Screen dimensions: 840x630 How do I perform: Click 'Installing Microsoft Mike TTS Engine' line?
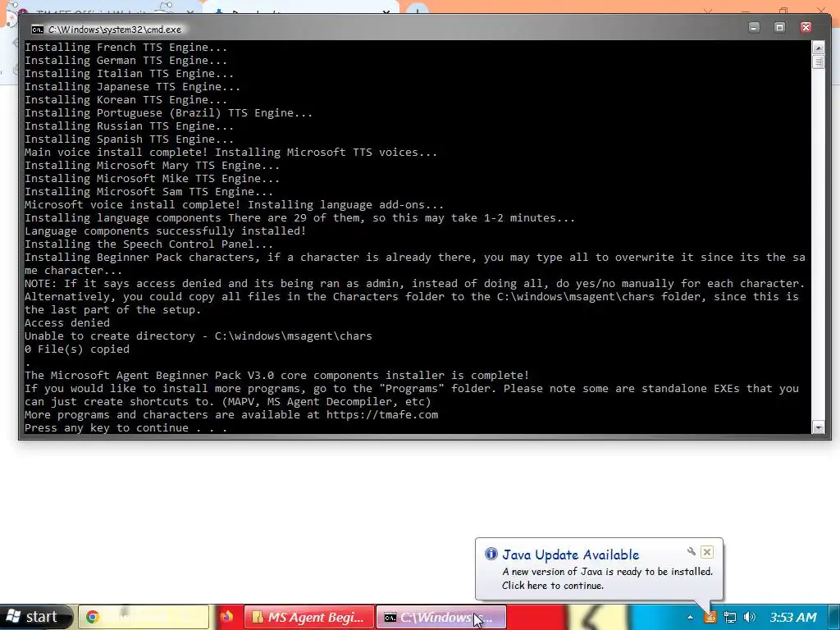click(152, 179)
